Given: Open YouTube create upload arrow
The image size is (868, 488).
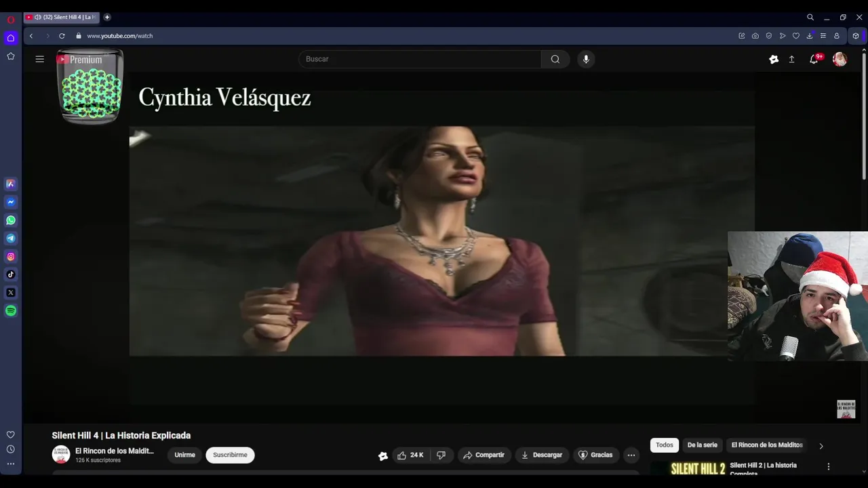Looking at the screenshot, I should [791, 59].
